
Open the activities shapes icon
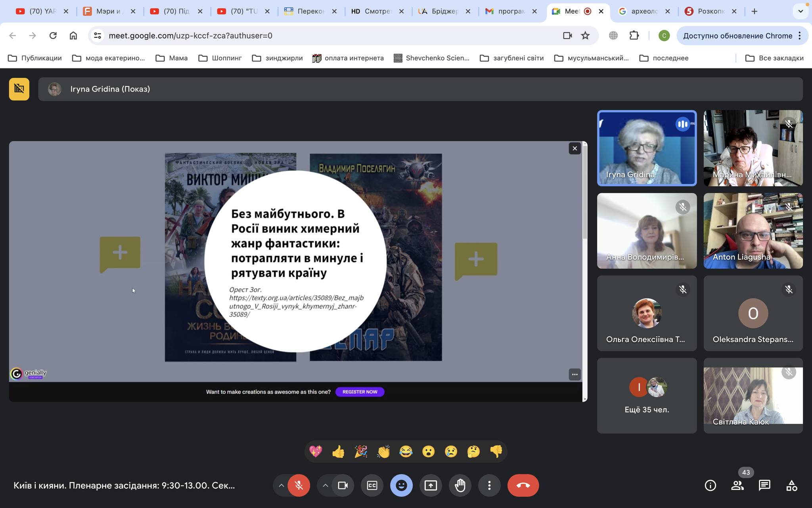791,485
